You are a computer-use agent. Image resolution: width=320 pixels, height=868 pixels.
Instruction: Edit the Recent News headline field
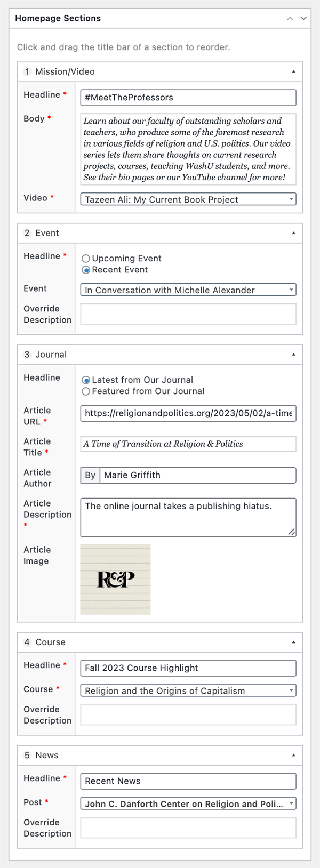click(x=188, y=781)
